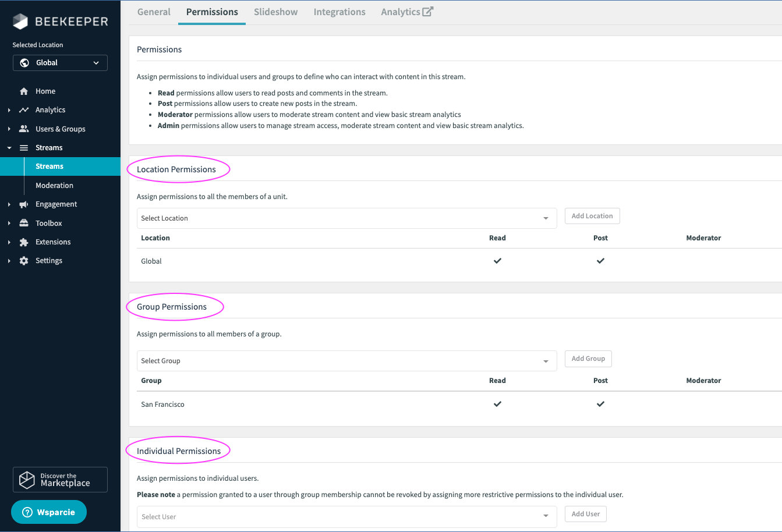Screen dimensions: 782x532
Task: Toggle Read checkmark for San Francisco group
Action: [x=497, y=404]
